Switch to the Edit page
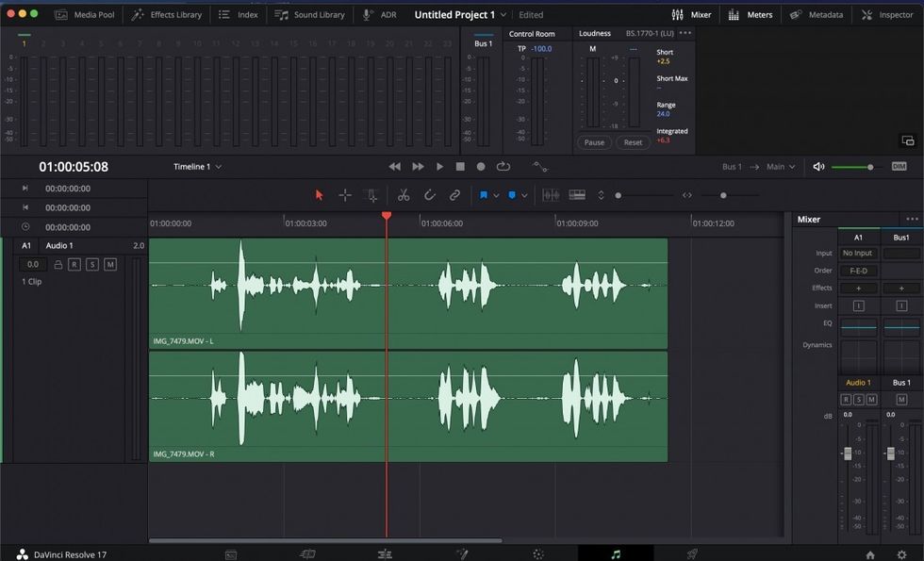 pos(385,554)
